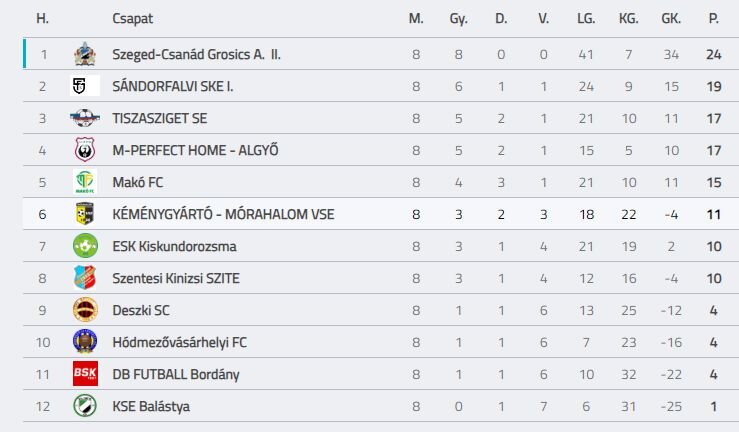The width and height of the screenshot is (739, 432).
Task: Click the Szentesi Kinizsi SZITE crest
Action: (85, 278)
